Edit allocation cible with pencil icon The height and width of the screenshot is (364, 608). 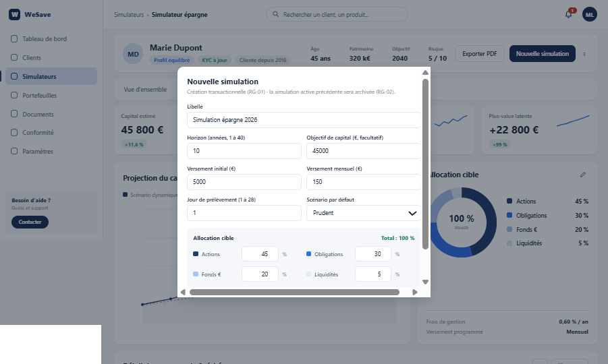point(583,175)
